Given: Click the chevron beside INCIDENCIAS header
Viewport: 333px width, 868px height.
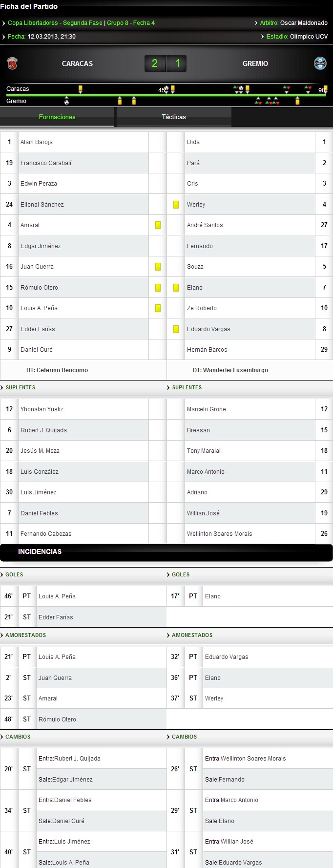Looking at the screenshot, I should click(11, 552).
